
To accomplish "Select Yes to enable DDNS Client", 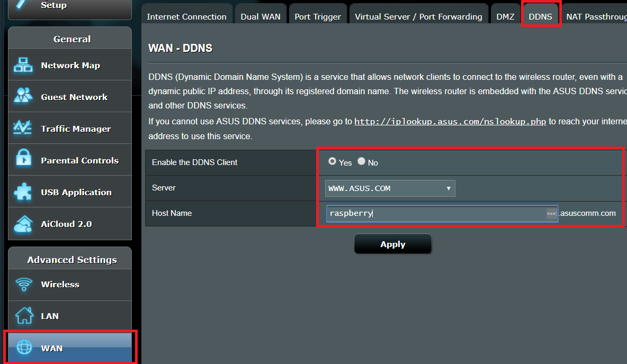I will 332,161.
